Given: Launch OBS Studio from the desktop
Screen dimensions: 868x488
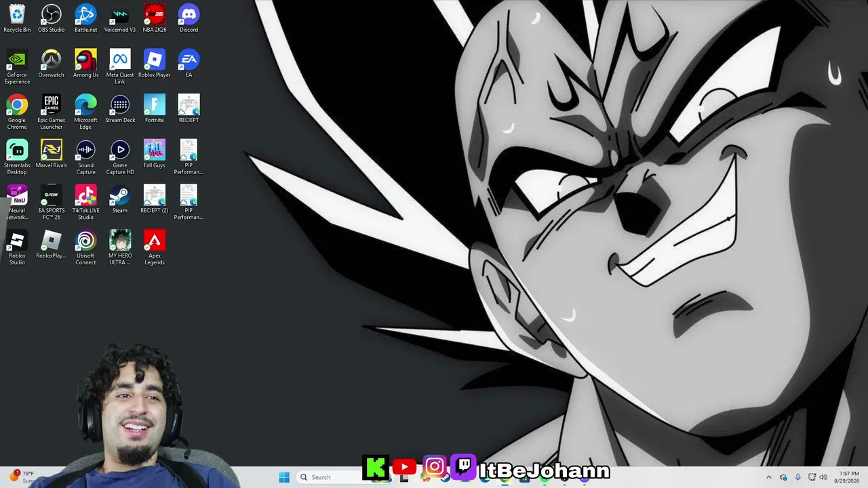Looking at the screenshot, I should [52, 18].
